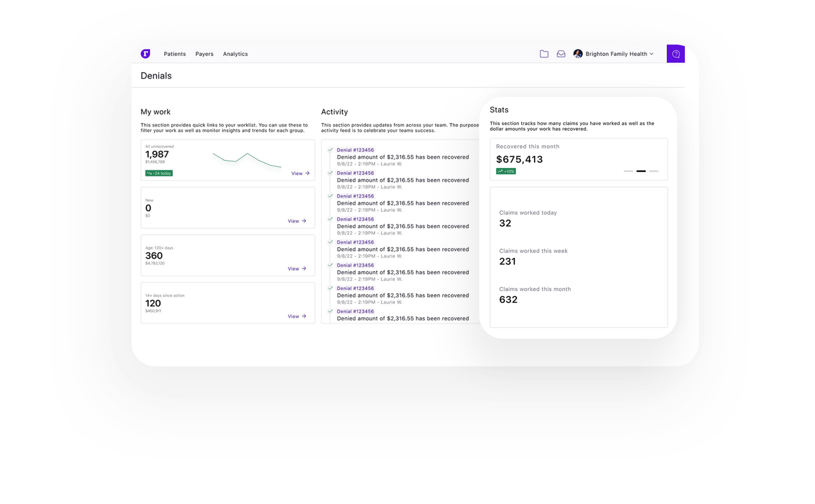Toggle the check on second denial activity entry
This screenshot has height=504, width=815.
coord(330,173)
